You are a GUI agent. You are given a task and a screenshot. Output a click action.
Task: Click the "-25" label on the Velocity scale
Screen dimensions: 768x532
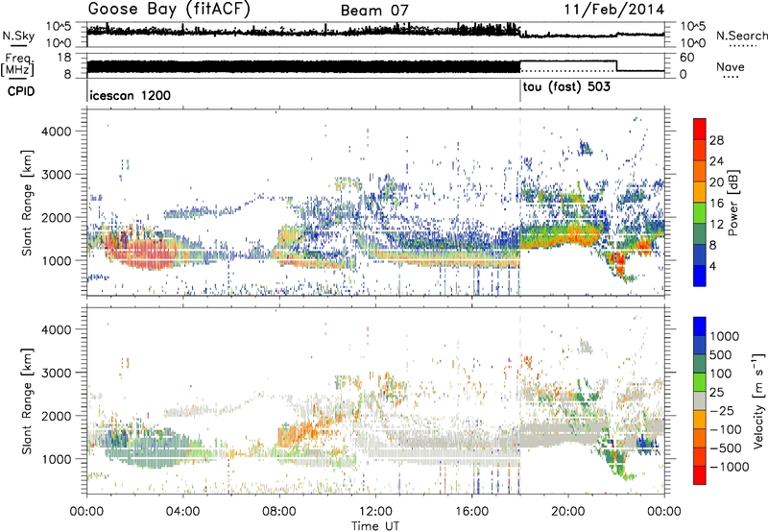coord(724,410)
